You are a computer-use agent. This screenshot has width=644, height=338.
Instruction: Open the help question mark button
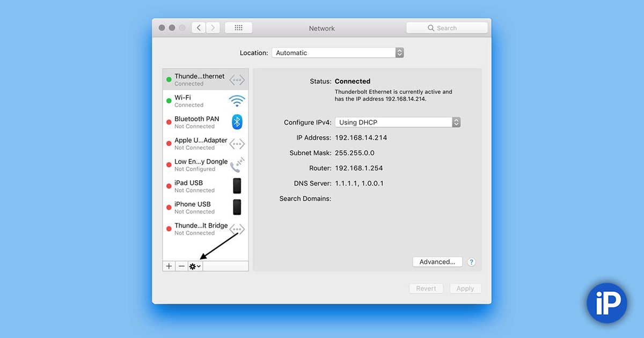[x=471, y=262]
